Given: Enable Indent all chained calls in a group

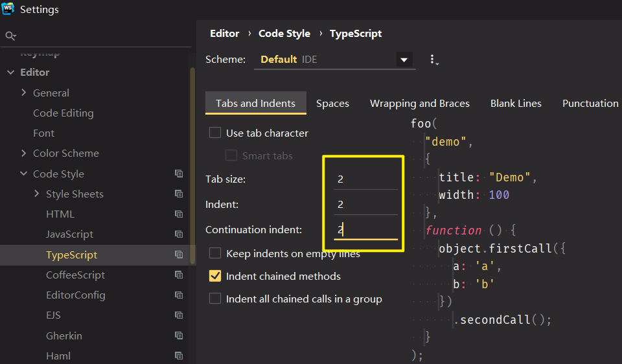Looking at the screenshot, I should (x=215, y=298).
